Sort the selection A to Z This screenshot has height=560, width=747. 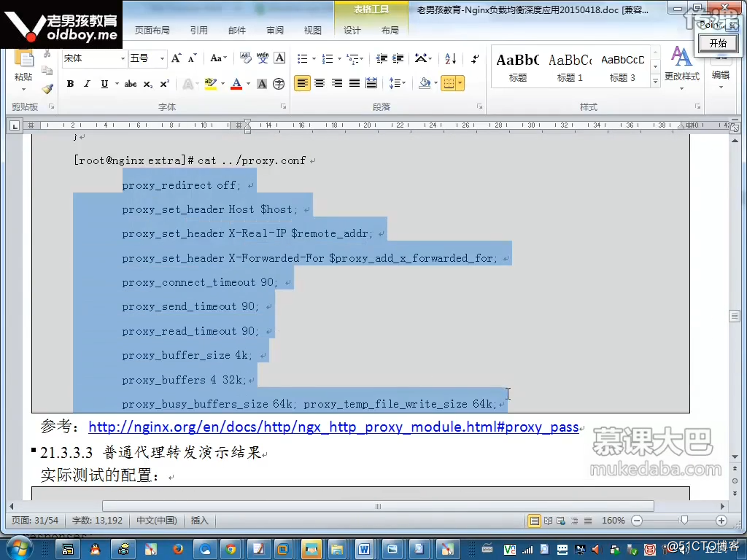tap(450, 58)
